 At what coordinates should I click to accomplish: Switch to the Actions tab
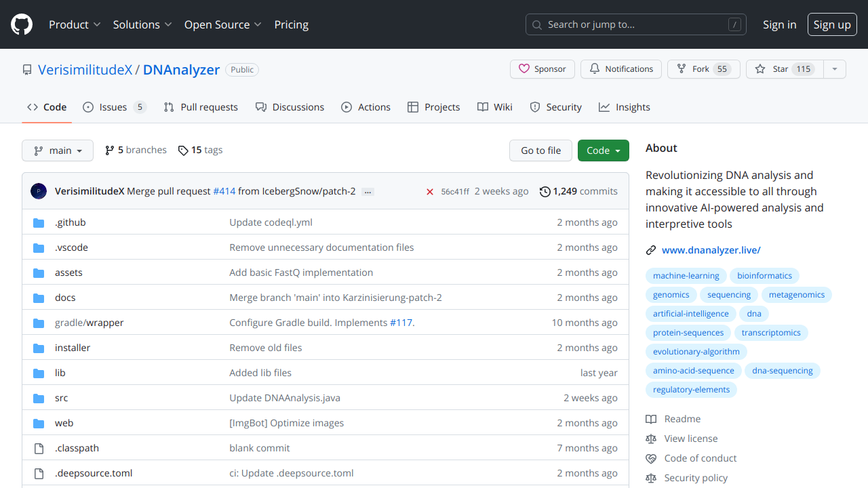[366, 107]
